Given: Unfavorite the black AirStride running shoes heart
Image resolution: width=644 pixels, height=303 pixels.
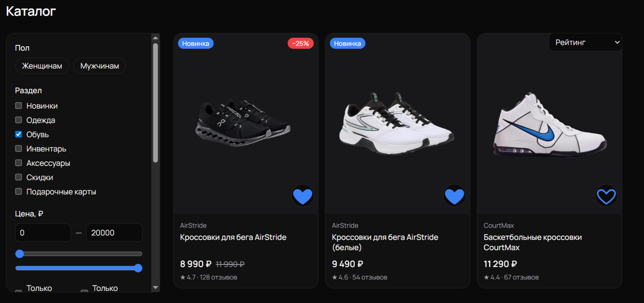Looking at the screenshot, I should tap(303, 196).
